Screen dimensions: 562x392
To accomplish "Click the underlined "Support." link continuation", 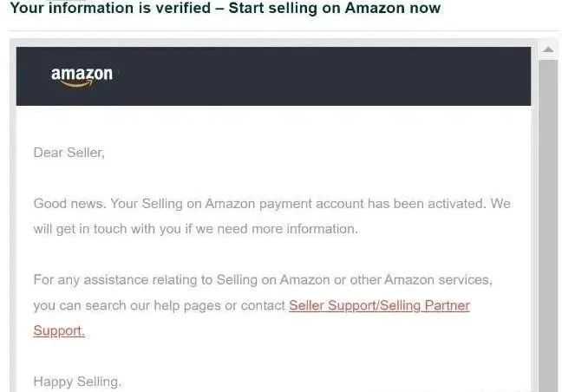I will pos(59,330).
